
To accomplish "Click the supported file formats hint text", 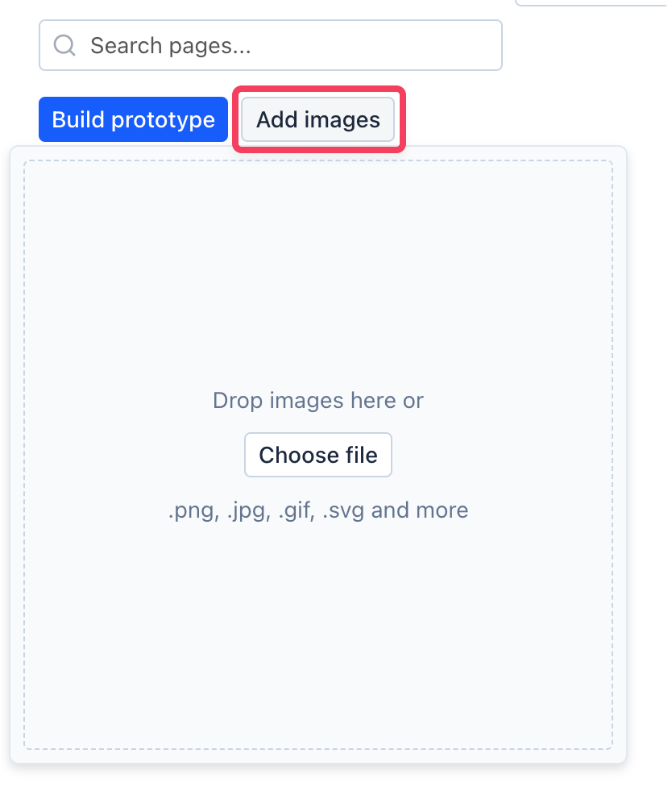I will [x=318, y=510].
